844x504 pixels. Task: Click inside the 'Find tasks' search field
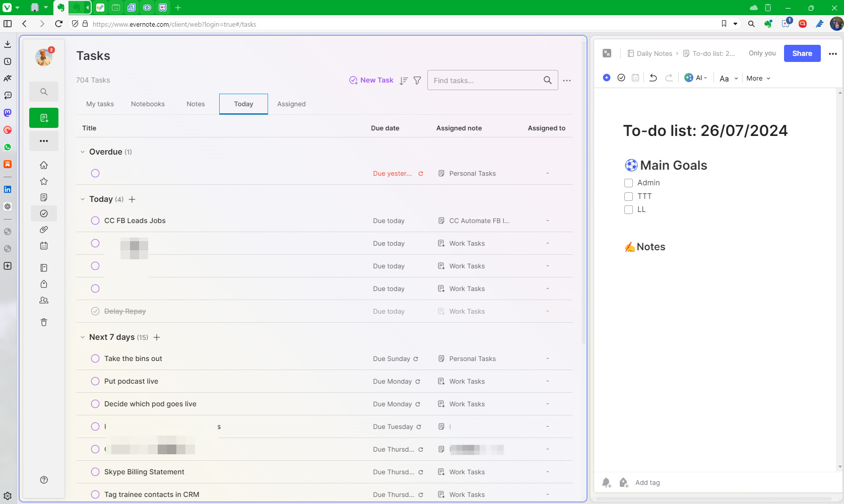coord(484,80)
